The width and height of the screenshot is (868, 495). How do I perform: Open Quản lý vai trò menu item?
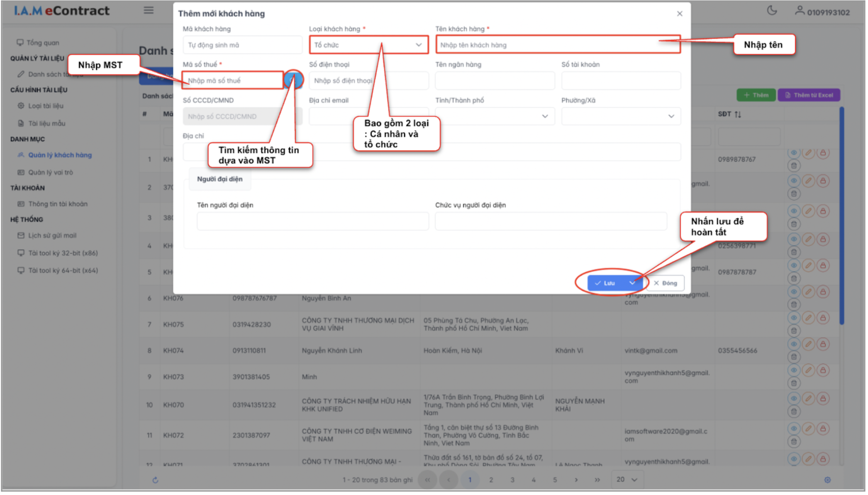coord(51,173)
